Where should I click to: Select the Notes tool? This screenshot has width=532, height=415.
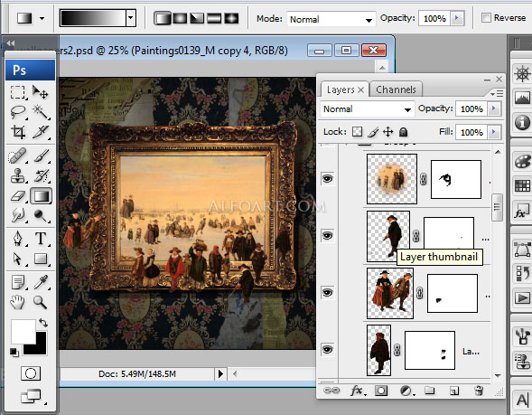18,282
